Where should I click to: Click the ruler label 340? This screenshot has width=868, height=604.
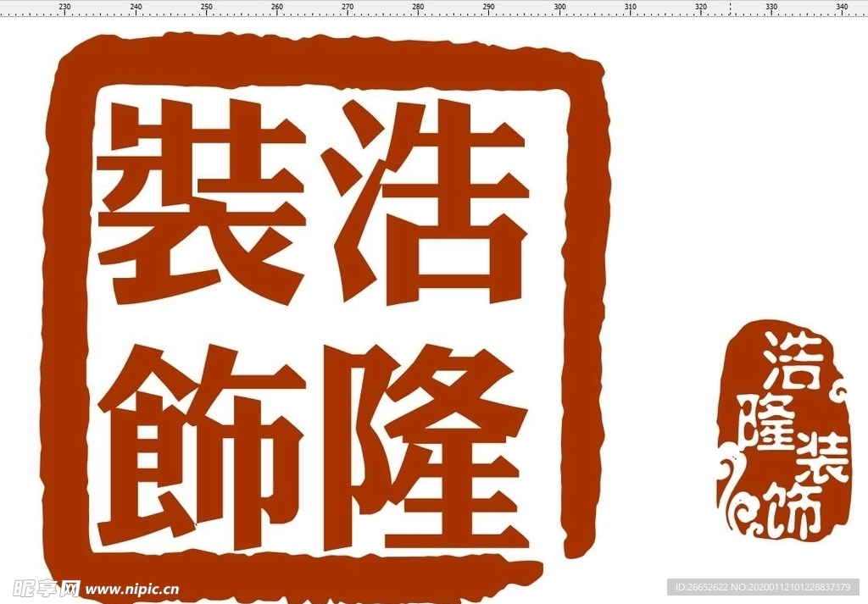842,7
